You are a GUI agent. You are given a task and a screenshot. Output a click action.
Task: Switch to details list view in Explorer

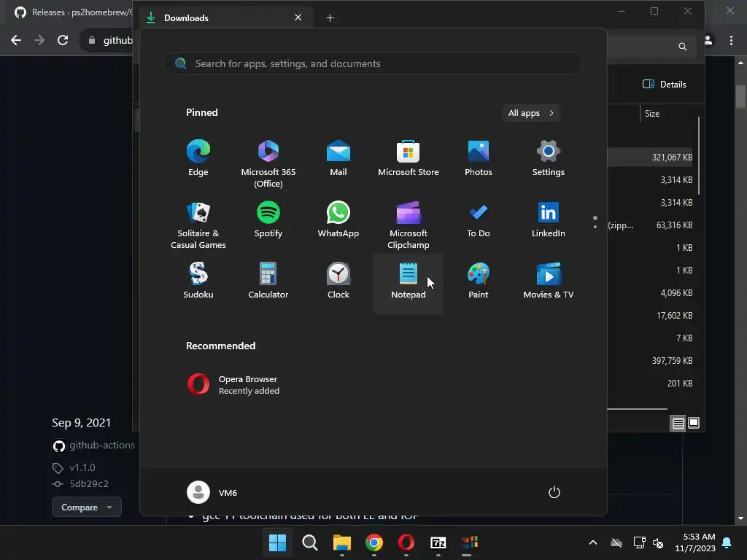(678, 423)
